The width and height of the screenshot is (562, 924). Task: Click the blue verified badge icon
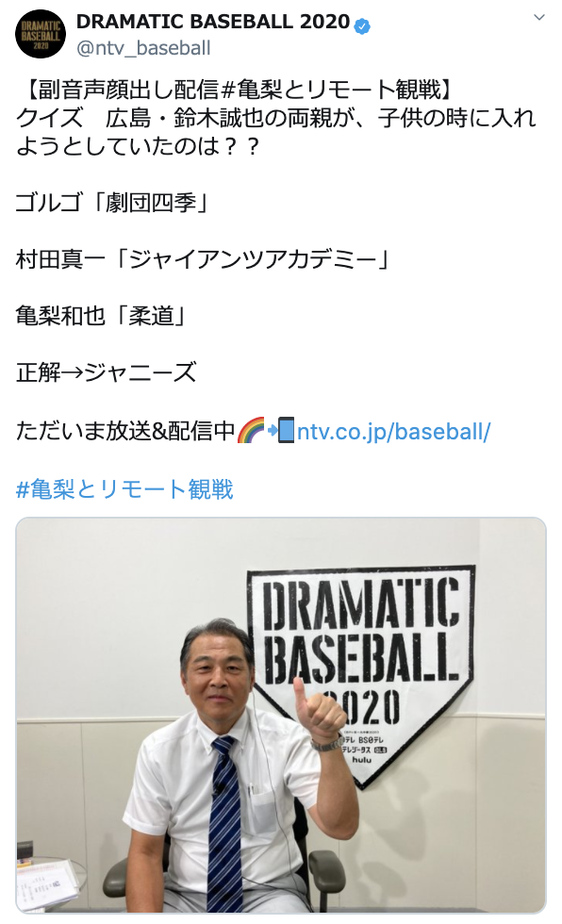point(362,25)
